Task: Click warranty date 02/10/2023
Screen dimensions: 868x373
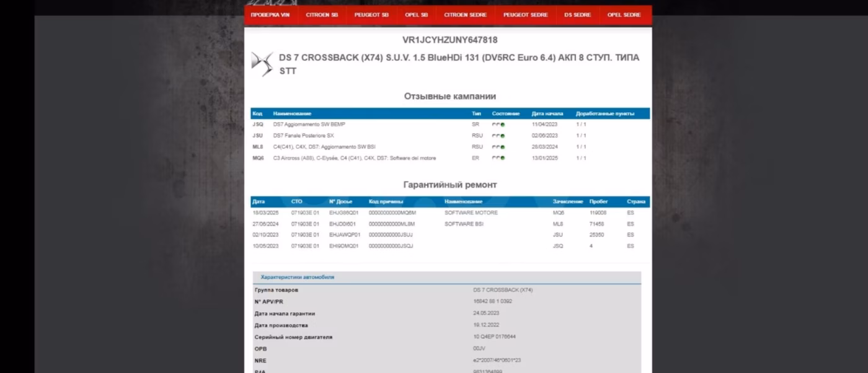Action: tap(265, 235)
